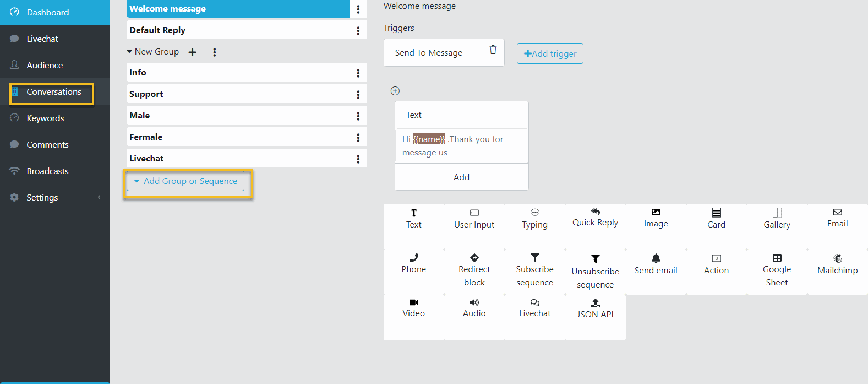Open options menu for Male block
The width and height of the screenshot is (868, 384).
click(x=358, y=116)
